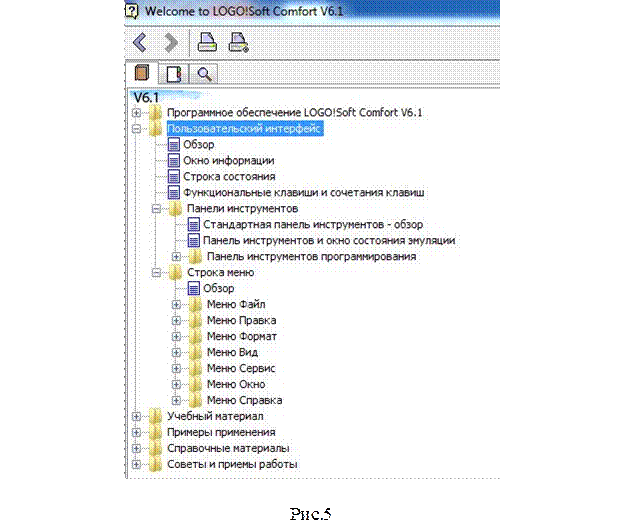Switch to the Index tab
This screenshot has width=624, height=529.
point(174,74)
